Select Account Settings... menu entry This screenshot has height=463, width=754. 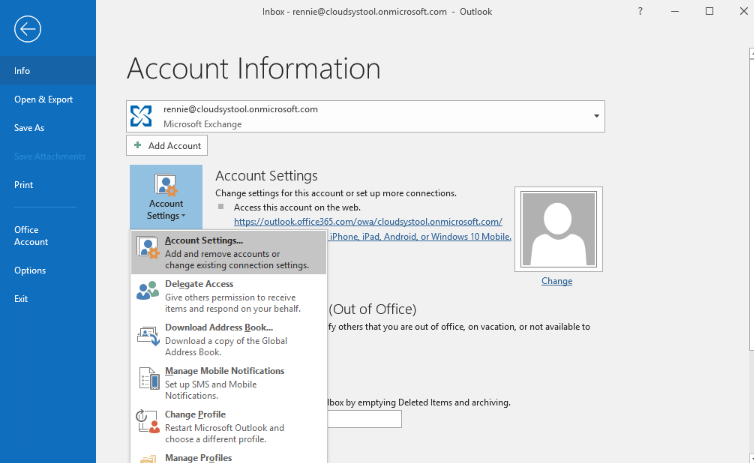pos(228,252)
